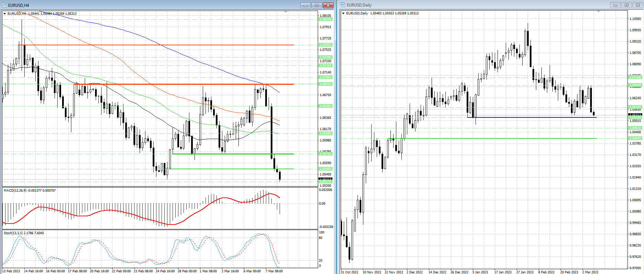644x274 pixels.
Task: Click the 0.97620 price label on Daily
Action: (x=635, y=256)
